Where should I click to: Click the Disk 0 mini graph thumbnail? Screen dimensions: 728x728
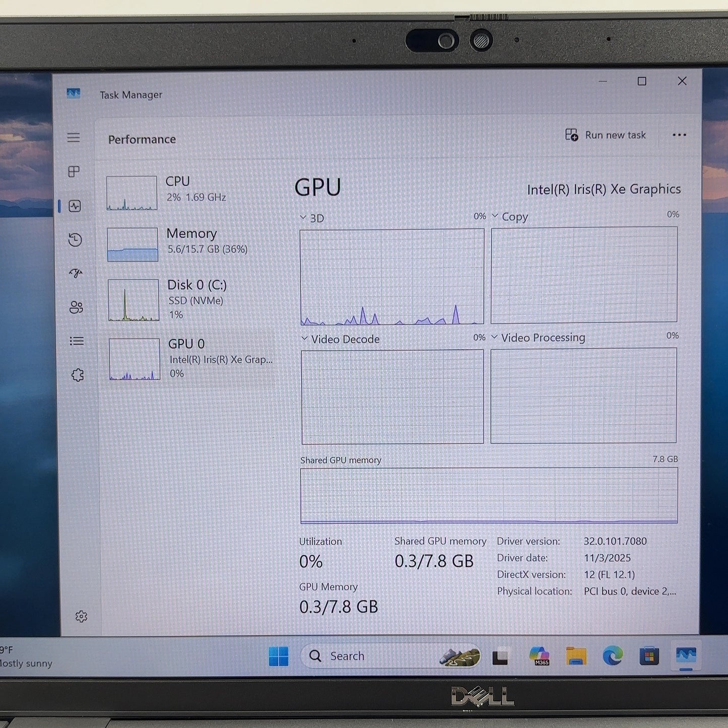click(134, 300)
